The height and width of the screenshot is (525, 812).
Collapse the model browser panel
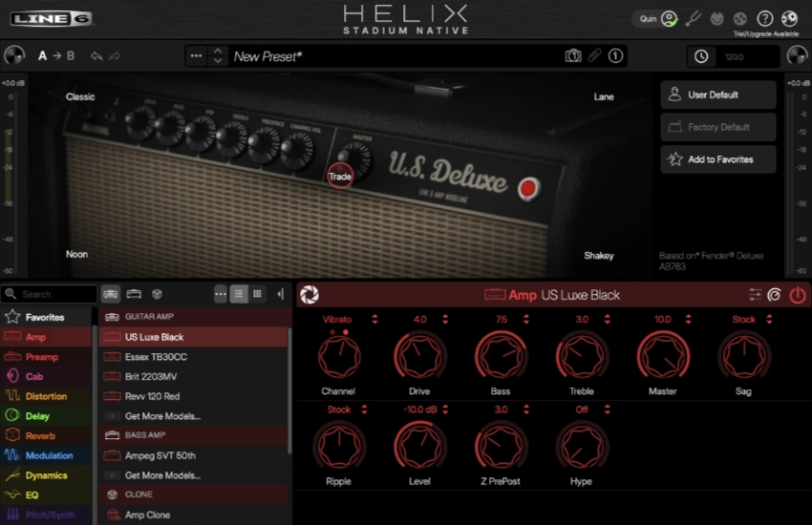click(280, 294)
